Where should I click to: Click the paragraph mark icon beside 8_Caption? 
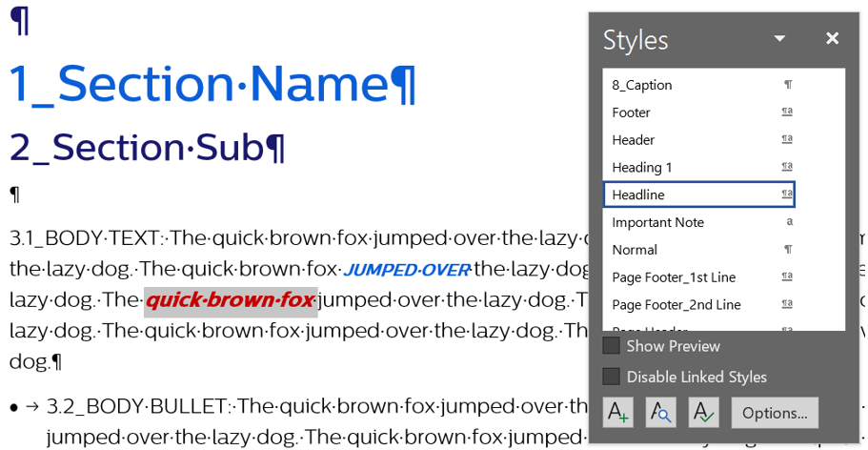(x=788, y=85)
